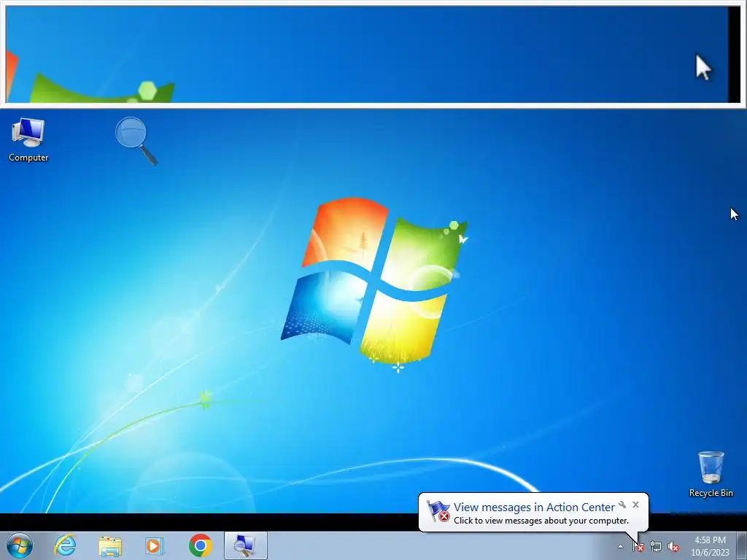
Task: Click View messages in Action Center link
Action: pos(534,507)
